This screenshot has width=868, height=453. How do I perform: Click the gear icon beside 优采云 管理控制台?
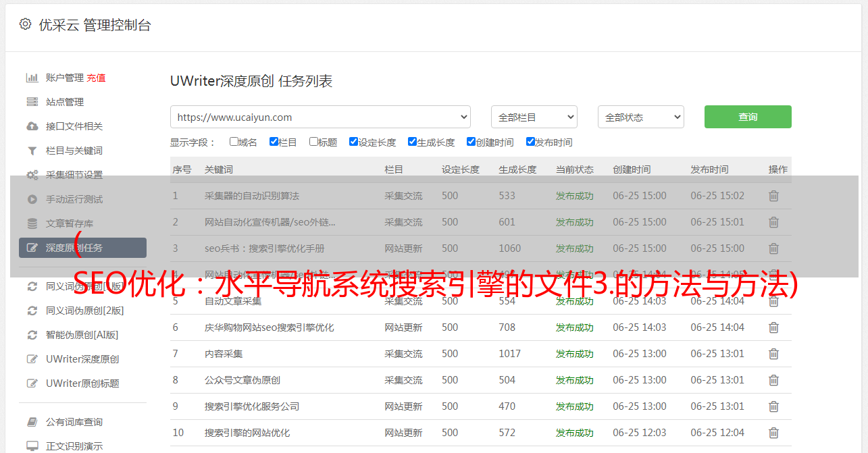(x=25, y=24)
